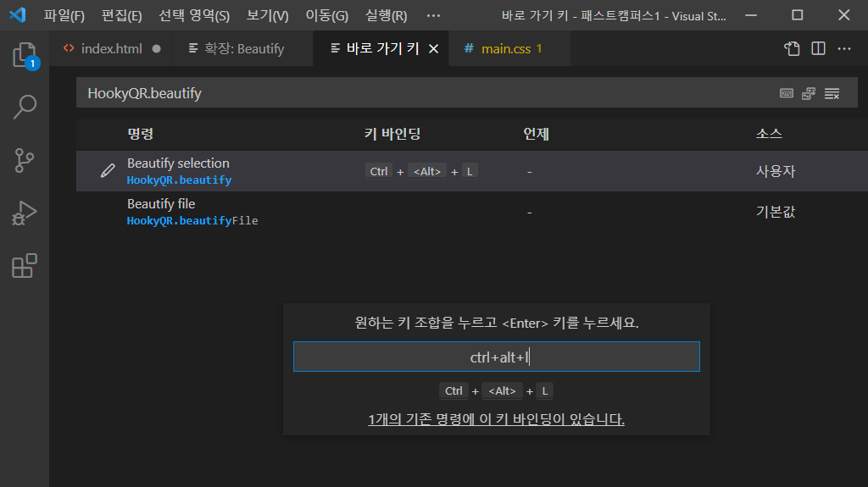Open the Explorer view in activity bar
The width and height of the screenshot is (868, 487).
point(25,55)
